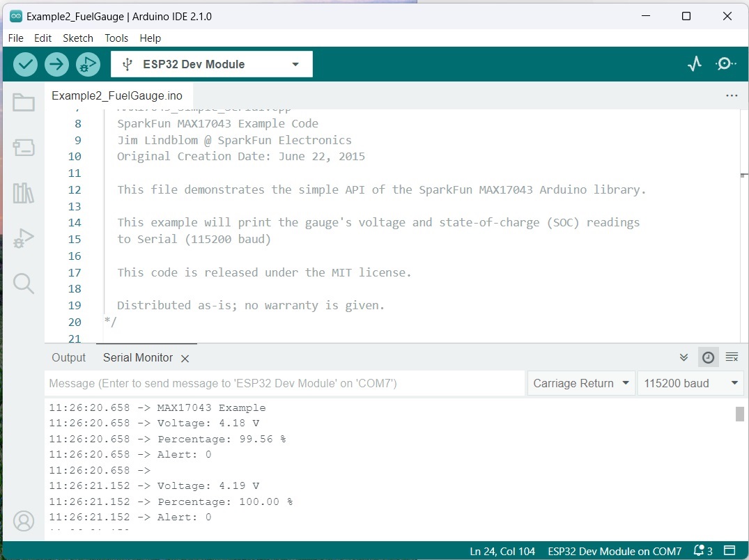Toggle the bottom panel icon in status bar
This screenshot has height=560, width=749.
click(x=729, y=551)
